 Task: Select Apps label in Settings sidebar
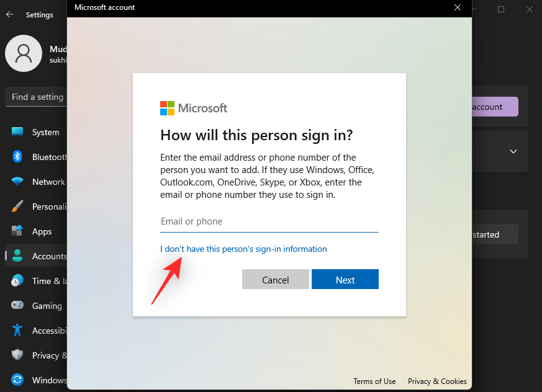tap(42, 232)
